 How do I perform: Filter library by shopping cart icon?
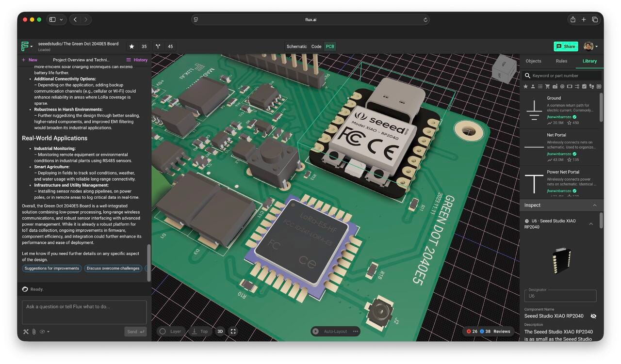coord(548,86)
